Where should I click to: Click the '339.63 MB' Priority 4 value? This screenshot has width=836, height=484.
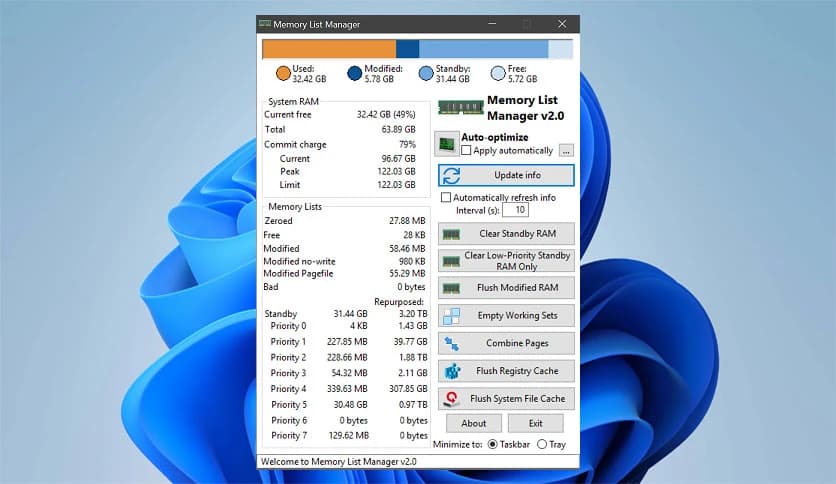(347, 389)
